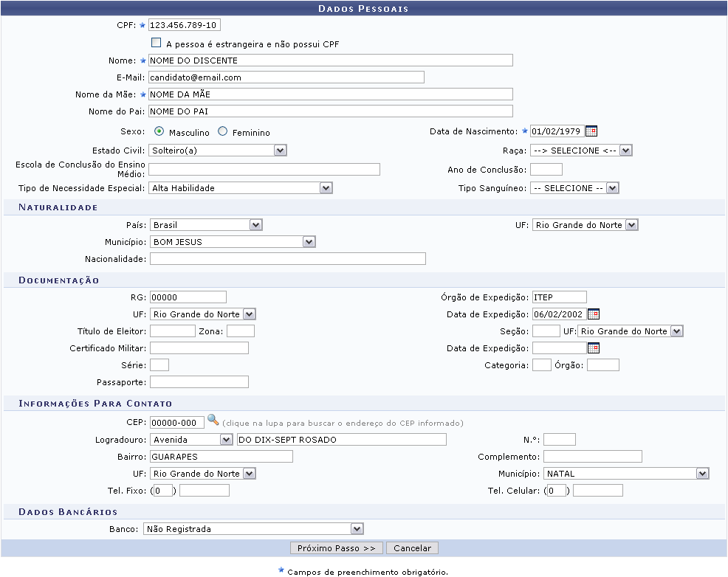728x577 pixels.
Task: Open Logradouro type dropdown showing Avenida
Action: (192, 440)
